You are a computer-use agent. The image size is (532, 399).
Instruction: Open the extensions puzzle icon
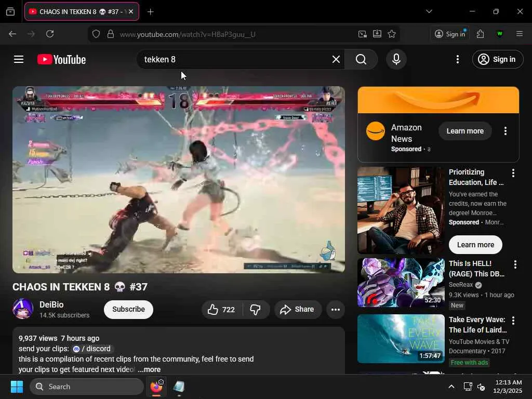click(480, 34)
